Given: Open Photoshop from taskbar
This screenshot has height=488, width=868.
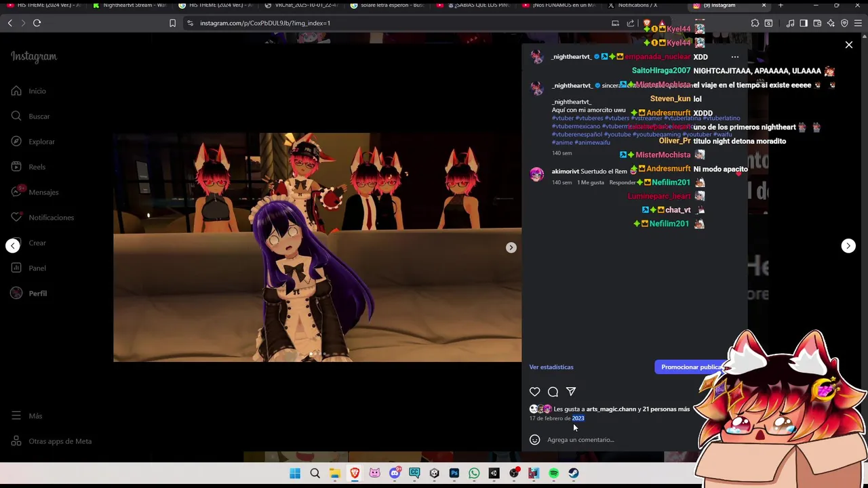Looking at the screenshot, I should [454, 474].
